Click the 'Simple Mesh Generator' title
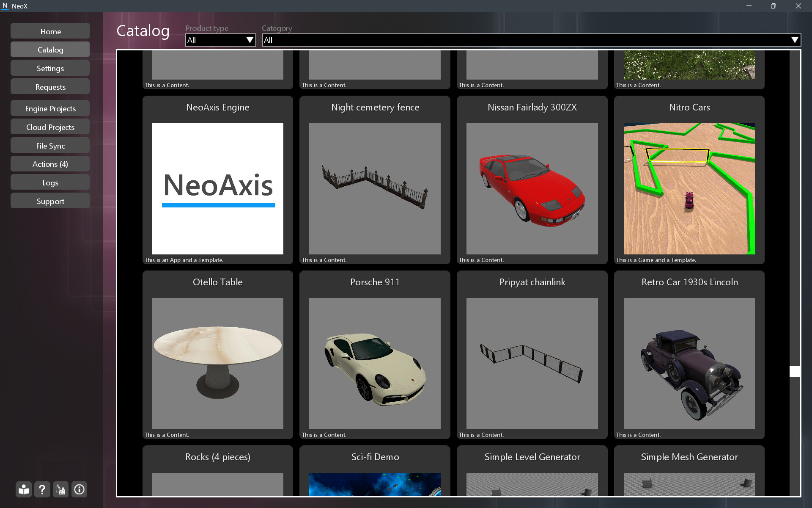 689,457
